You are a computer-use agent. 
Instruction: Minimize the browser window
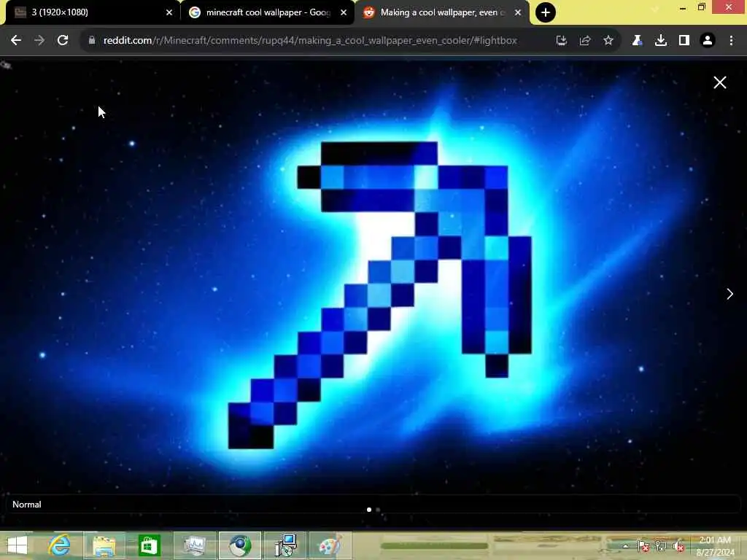point(683,8)
